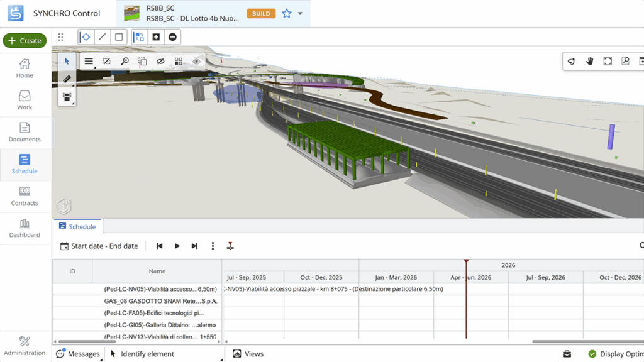The image size is (644, 362).
Task: Switch to the Schedule tab above the Gantt chart
Action: pyautogui.click(x=77, y=226)
